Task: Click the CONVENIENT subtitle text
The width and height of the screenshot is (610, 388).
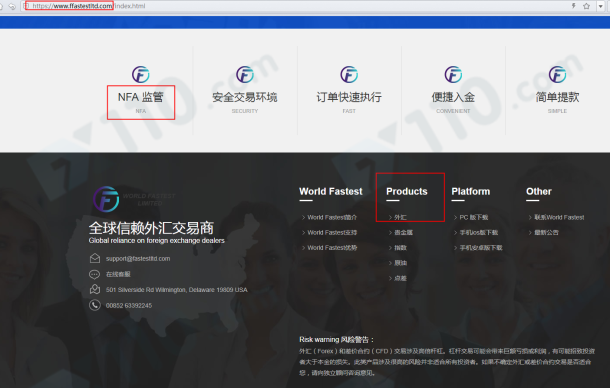Action: (453, 111)
